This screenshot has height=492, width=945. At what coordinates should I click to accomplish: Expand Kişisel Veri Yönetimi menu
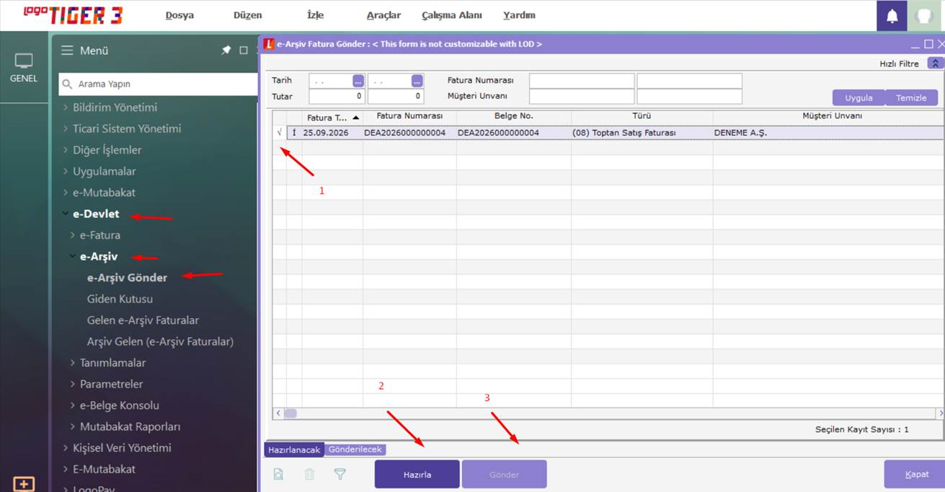(66, 448)
